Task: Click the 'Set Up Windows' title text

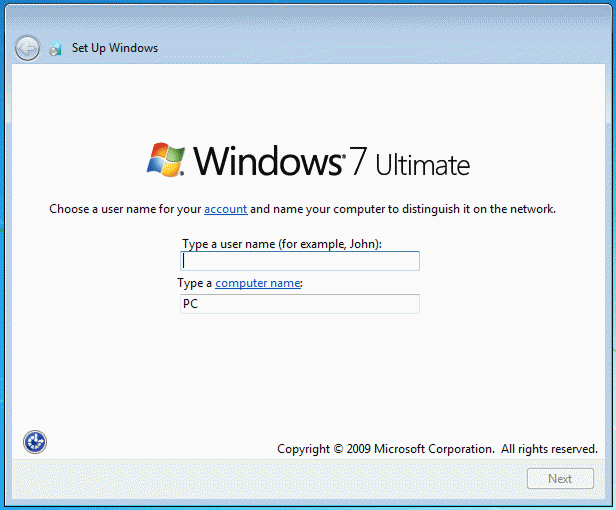Action: (x=115, y=48)
